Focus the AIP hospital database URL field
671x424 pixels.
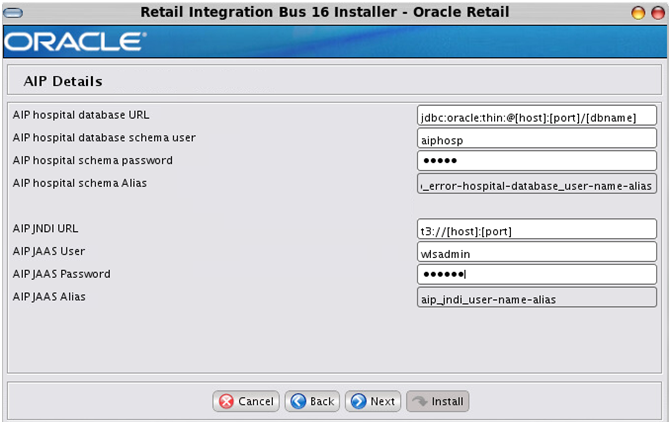click(537, 116)
